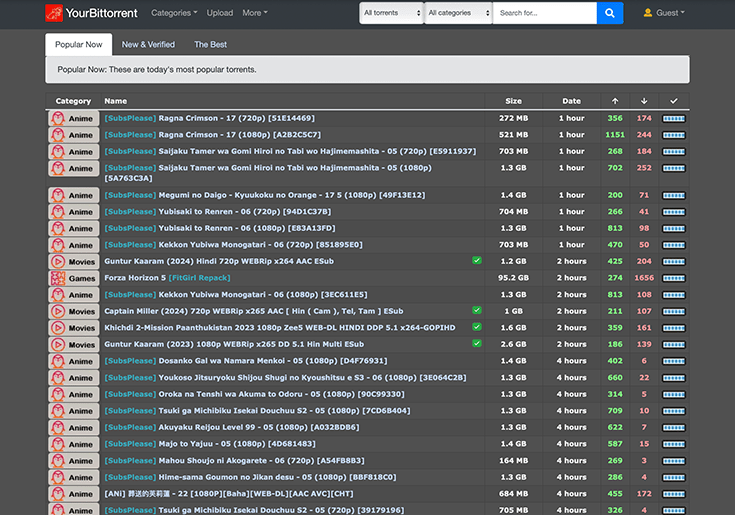Click health bar for Yubisaki to Renren 720p row
Screen dimensions: 735x515
[x=674, y=212]
